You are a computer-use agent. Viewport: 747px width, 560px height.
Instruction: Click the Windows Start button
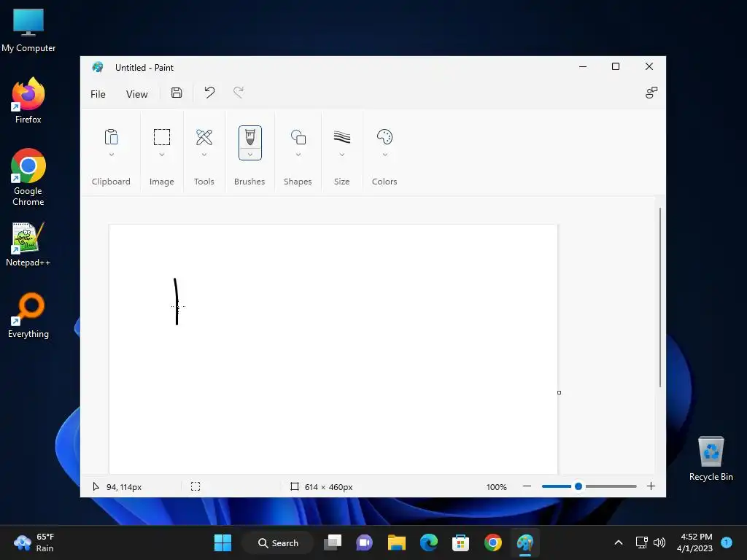222,542
